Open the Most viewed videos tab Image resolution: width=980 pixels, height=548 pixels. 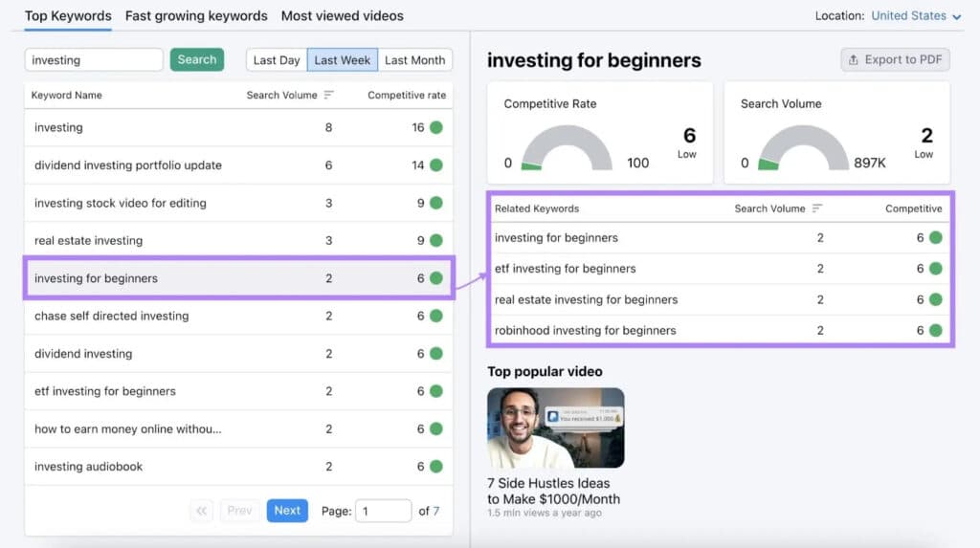(x=342, y=16)
